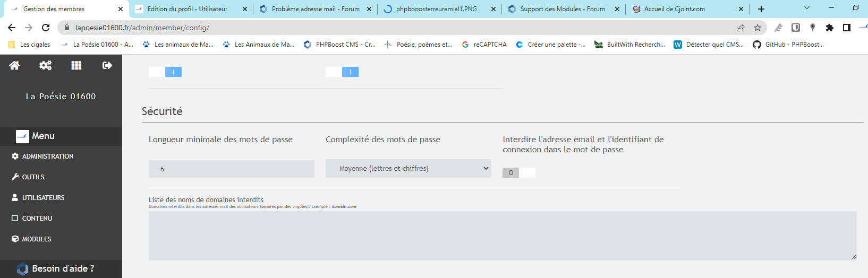The image size is (868, 278).
Task: Open the gears configuration icon in sidebar
Action: [46, 65]
